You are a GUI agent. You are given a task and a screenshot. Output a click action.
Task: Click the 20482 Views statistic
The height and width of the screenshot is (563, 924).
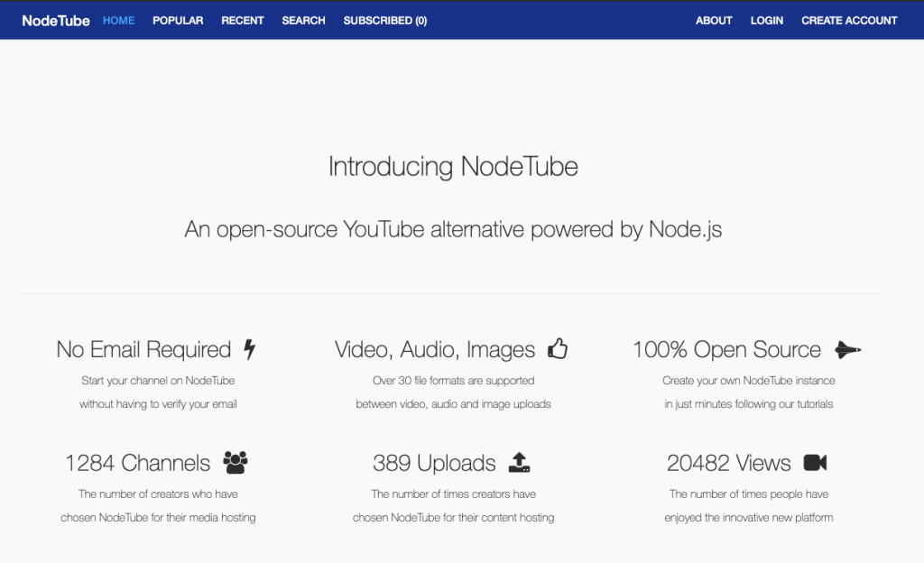point(729,462)
